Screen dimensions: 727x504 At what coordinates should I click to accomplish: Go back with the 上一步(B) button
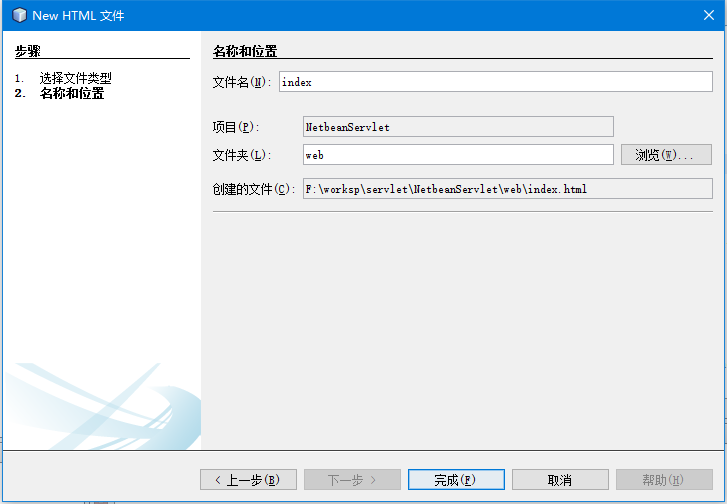pyautogui.click(x=248, y=480)
